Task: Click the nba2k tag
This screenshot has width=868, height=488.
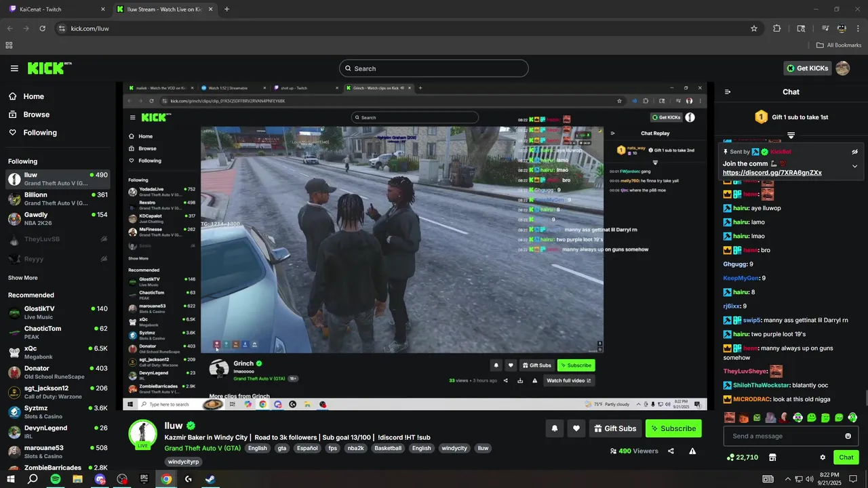Action: [355, 448]
